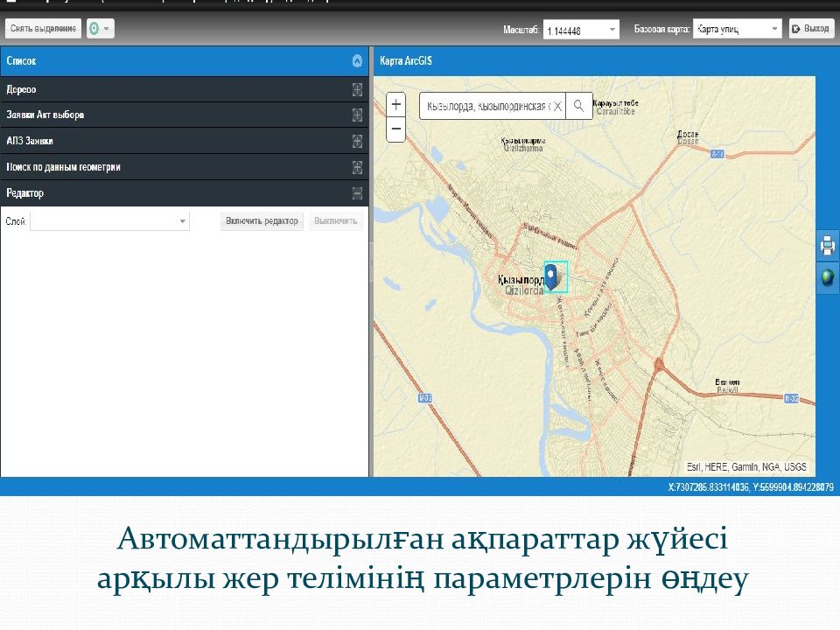Expand the Заявки Акт выбора section
Image resolution: width=840 pixels, height=630 pixels.
357,115
